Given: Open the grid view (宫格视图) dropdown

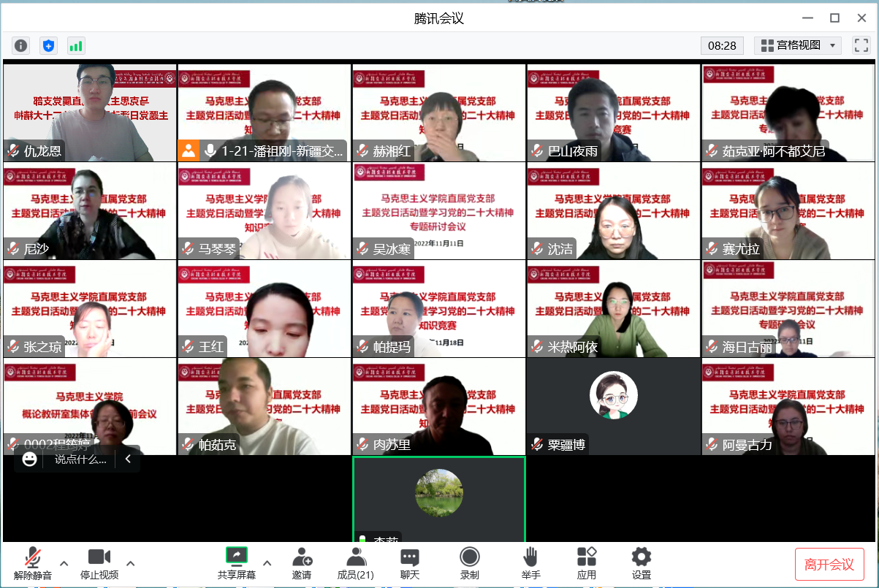Looking at the screenshot, I should pyautogui.click(x=798, y=45).
